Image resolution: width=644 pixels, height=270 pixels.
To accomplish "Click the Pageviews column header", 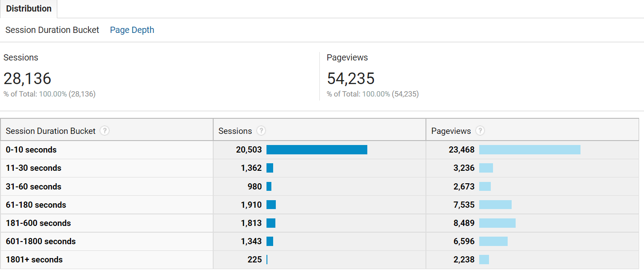I will pos(451,131).
